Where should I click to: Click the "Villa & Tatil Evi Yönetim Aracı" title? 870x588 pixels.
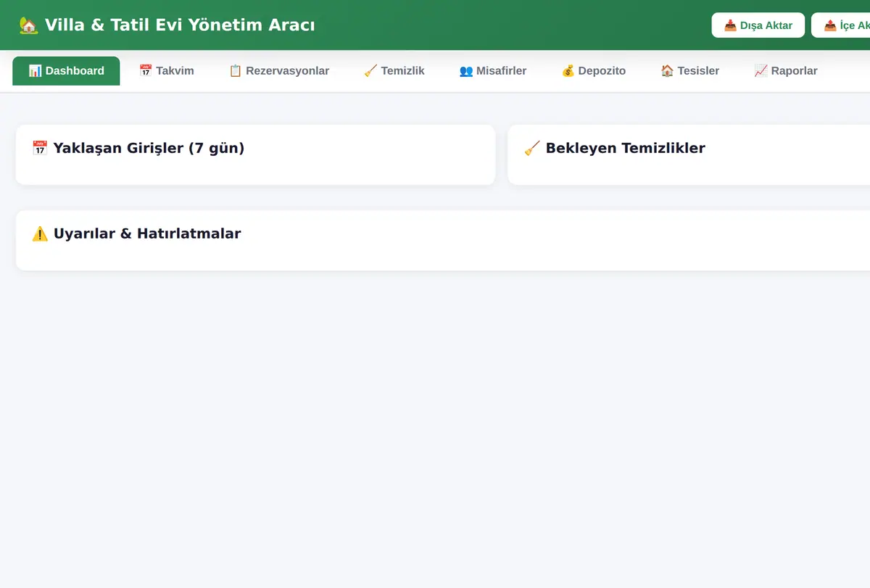point(180,25)
